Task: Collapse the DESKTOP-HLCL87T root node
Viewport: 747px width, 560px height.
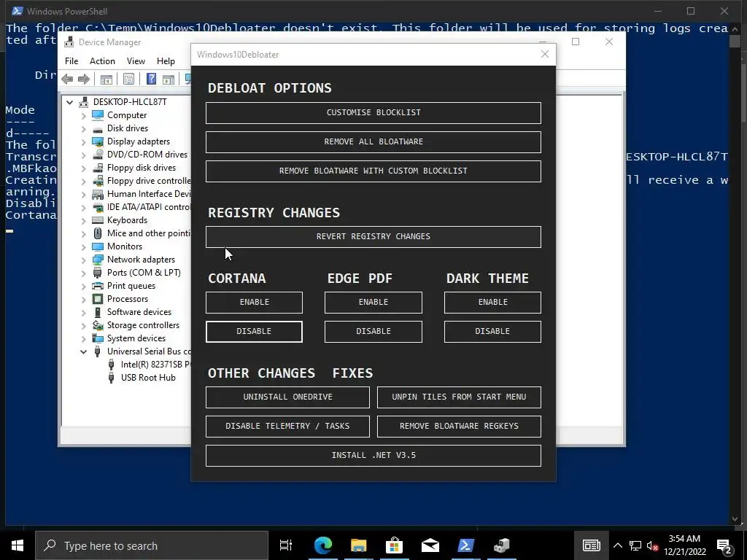Action: coord(70,102)
